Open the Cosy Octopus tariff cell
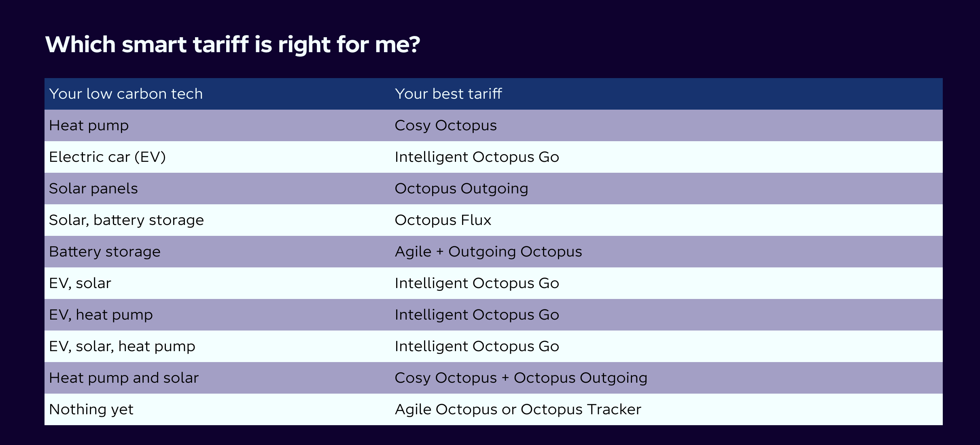This screenshot has height=445, width=980. (x=445, y=126)
